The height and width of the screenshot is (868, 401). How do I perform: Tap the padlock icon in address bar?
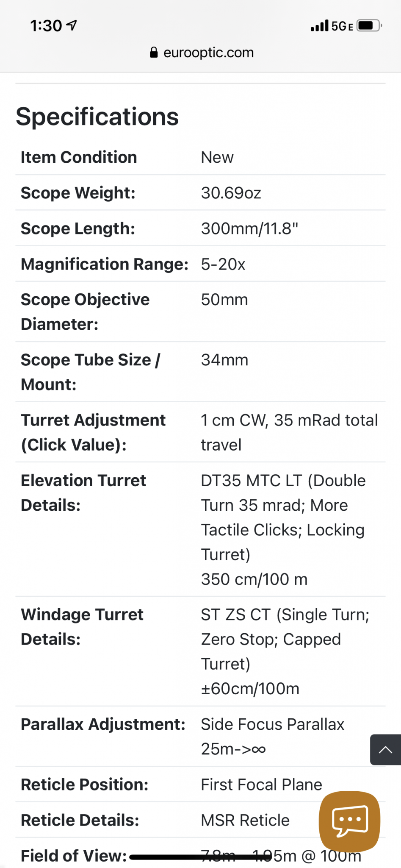(x=154, y=53)
